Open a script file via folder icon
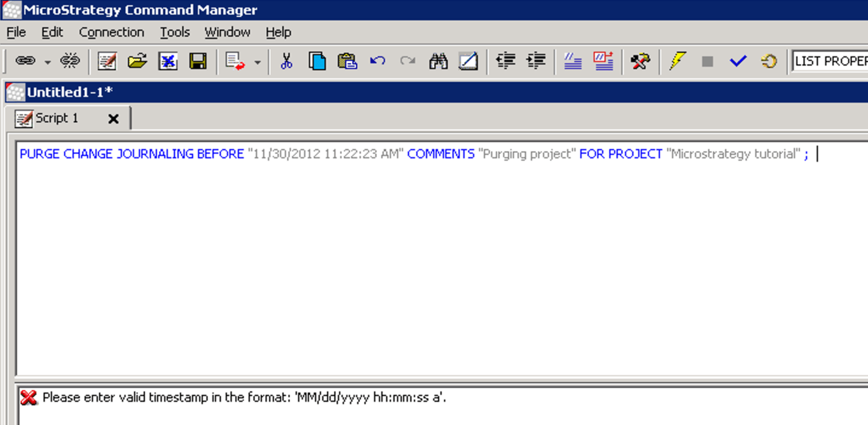The image size is (868, 425). coord(137,61)
